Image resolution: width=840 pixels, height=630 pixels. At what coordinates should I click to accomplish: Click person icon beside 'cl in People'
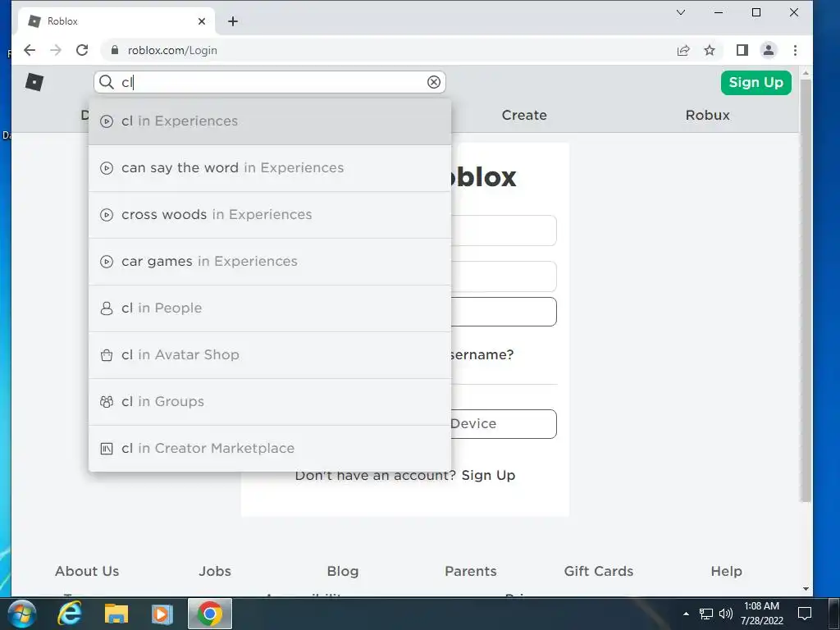click(107, 308)
